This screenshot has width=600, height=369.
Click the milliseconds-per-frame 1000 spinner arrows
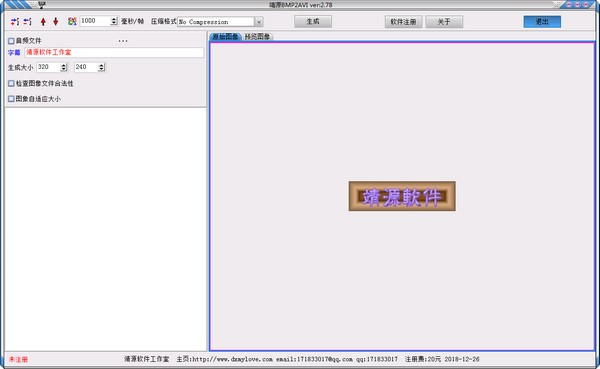[x=114, y=21]
